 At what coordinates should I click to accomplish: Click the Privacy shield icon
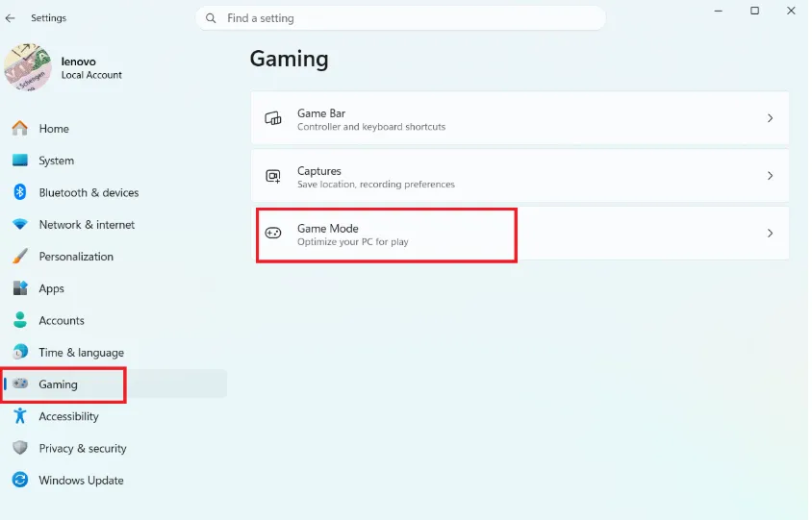[19, 448]
